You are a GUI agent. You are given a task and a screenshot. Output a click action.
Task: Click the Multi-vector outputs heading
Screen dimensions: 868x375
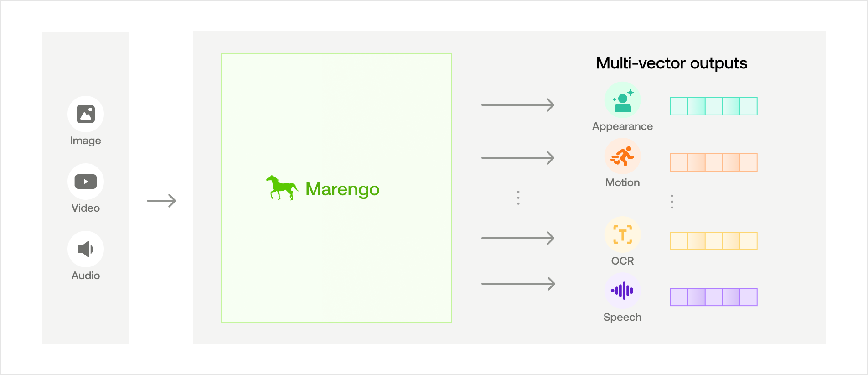tap(672, 63)
